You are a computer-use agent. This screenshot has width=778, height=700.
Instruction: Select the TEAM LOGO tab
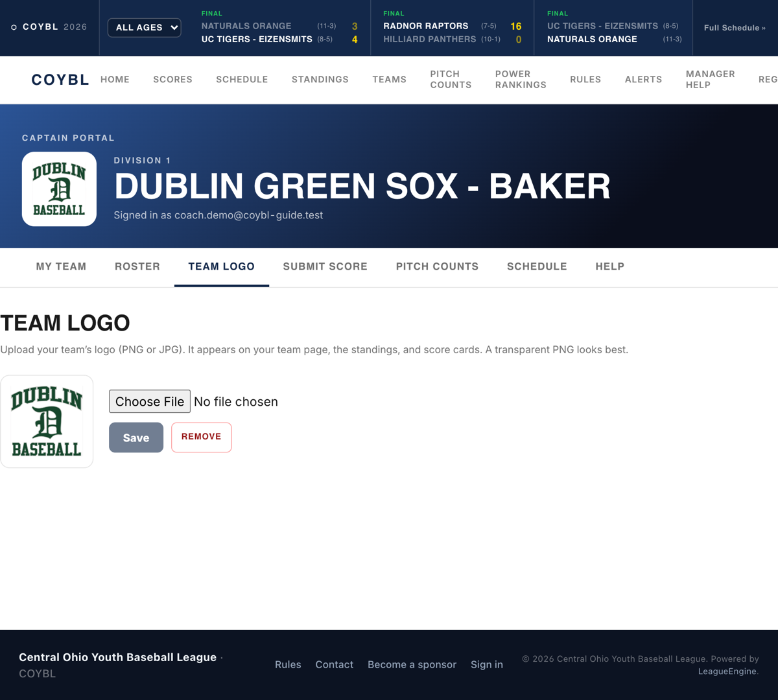(222, 266)
